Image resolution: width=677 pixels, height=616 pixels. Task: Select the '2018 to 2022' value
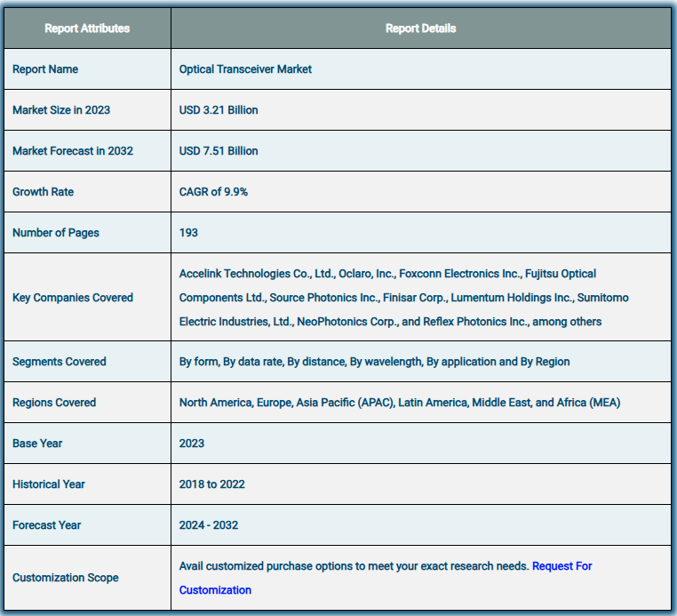point(212,484)
